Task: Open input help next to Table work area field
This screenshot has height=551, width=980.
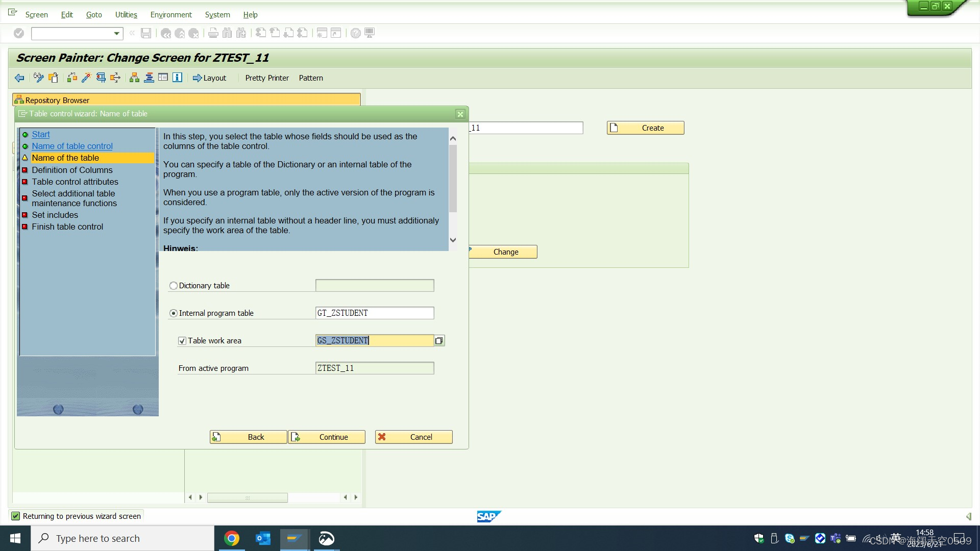Action: 439,340
